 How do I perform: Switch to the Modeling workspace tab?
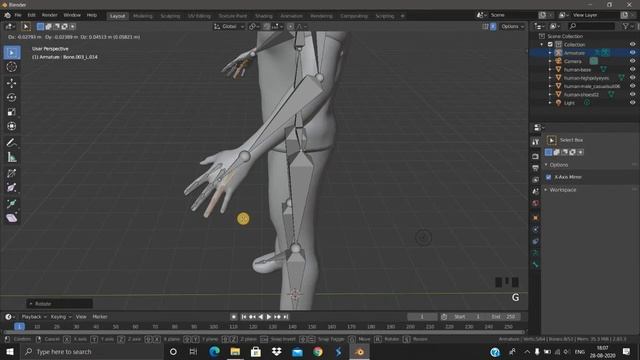click(x=142, y=16)
